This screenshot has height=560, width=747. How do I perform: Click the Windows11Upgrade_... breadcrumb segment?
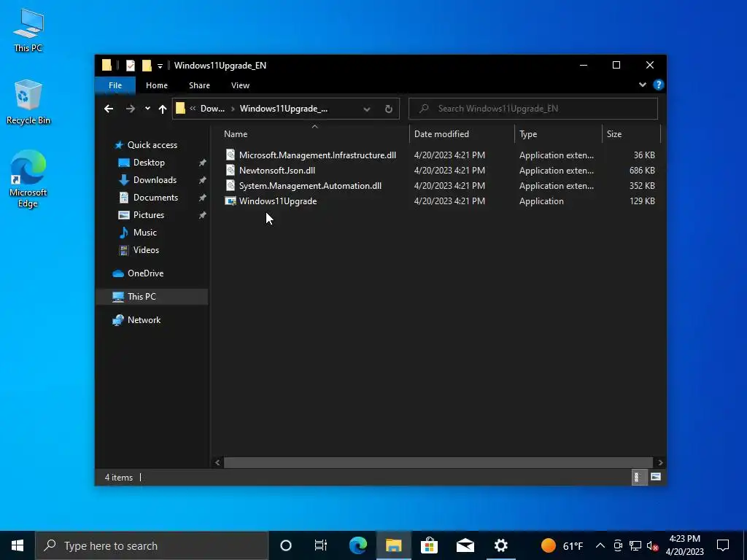(x=284, y=109)
